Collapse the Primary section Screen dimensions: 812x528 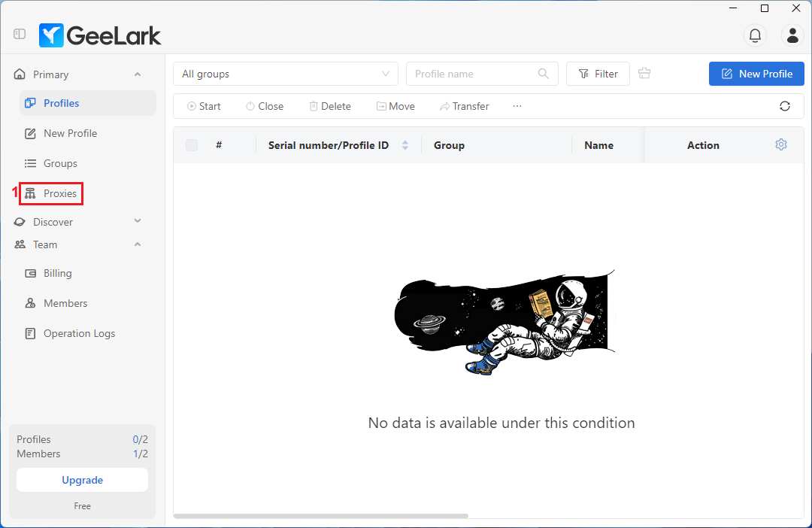pos(138,74)
